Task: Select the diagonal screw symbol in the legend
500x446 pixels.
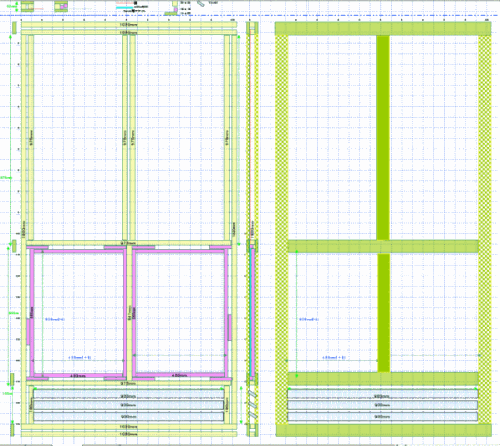Action: 200,3
